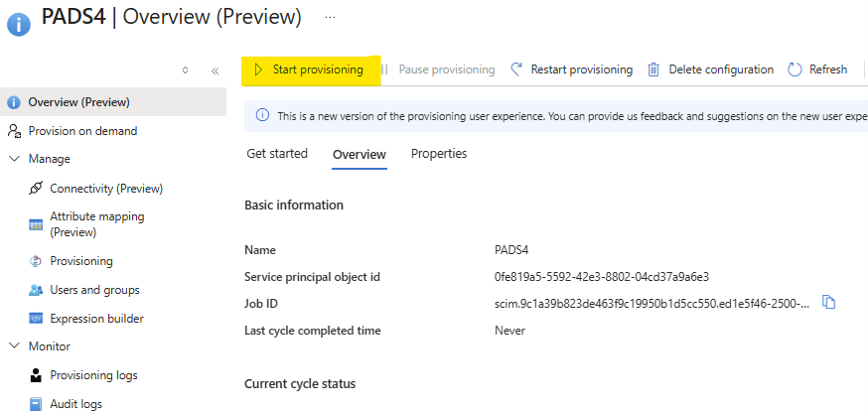Click the Name value PADS4
The height and width of the screenshot is (413, 868).
pos(511,250)
